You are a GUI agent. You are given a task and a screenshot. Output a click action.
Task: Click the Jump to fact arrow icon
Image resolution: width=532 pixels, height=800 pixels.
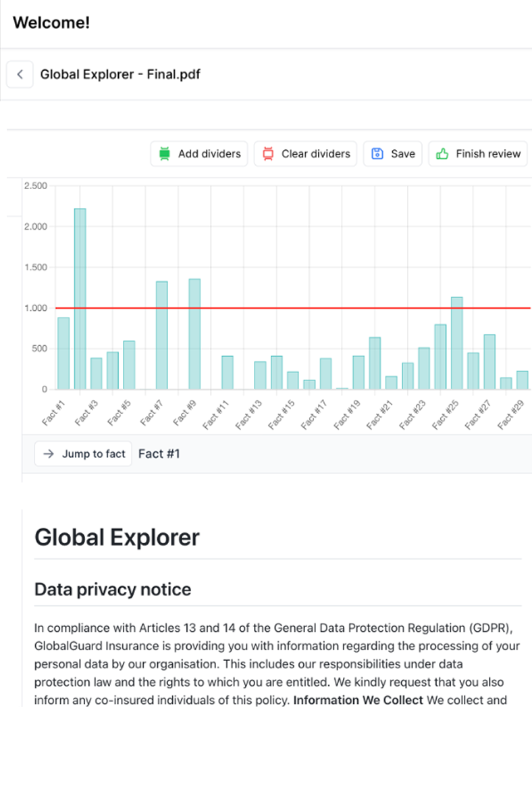(49, 453)
